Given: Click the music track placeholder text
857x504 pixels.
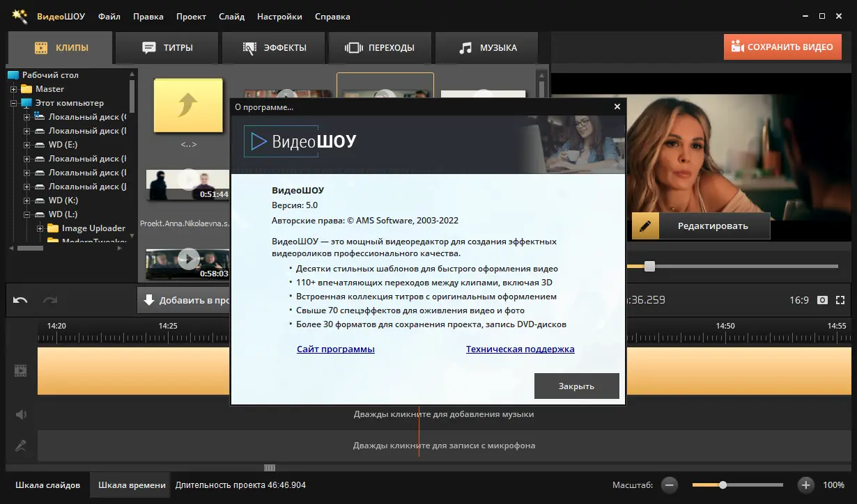Looking at the screenshot, I should point(443,414).
